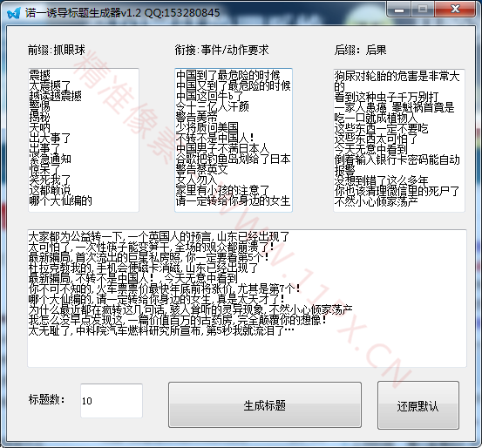This screenshot has width=482, height=448.
Task: Click the 生成标题 button
Action: (265, 405)
